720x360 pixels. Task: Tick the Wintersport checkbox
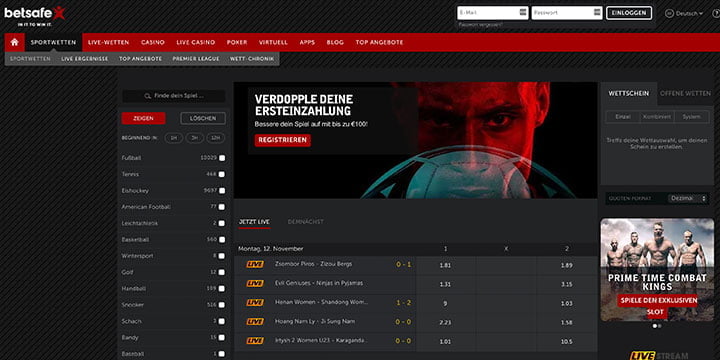(222, 256)
